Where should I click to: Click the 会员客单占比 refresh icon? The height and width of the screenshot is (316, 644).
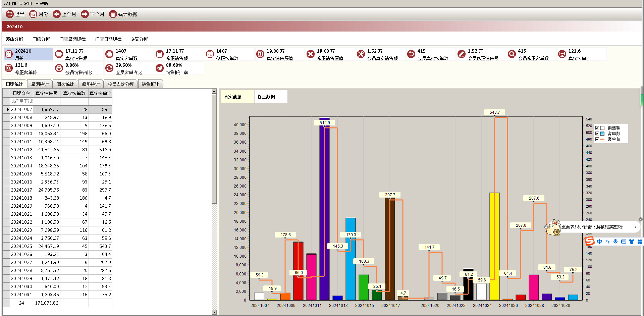coord(109,68)
